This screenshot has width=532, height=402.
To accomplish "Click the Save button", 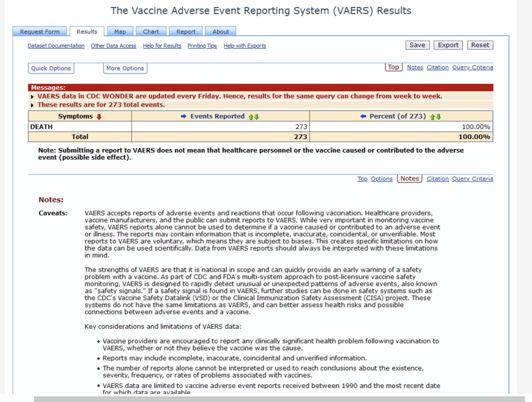I will click(417, 45).
